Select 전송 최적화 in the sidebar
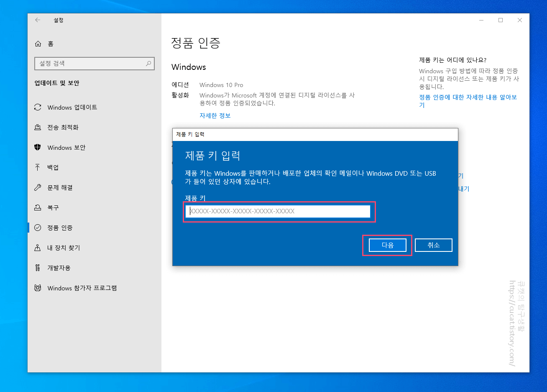 point(95,127)
